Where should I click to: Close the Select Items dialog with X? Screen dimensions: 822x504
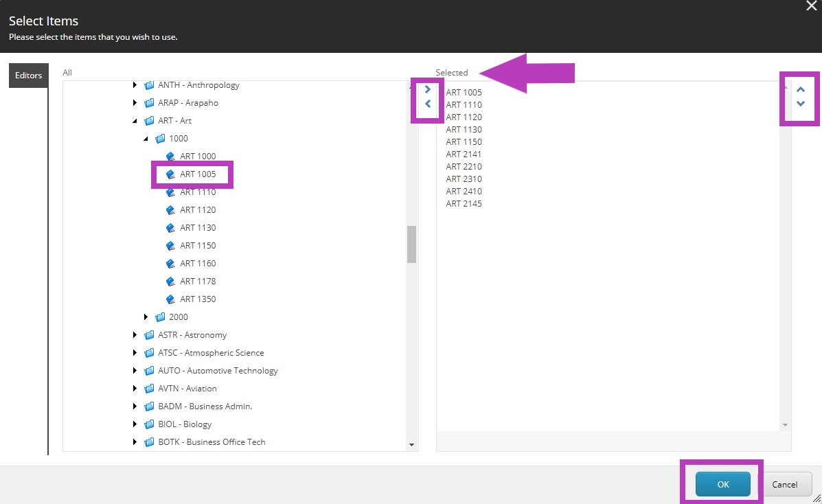click(x=811, y=5)
